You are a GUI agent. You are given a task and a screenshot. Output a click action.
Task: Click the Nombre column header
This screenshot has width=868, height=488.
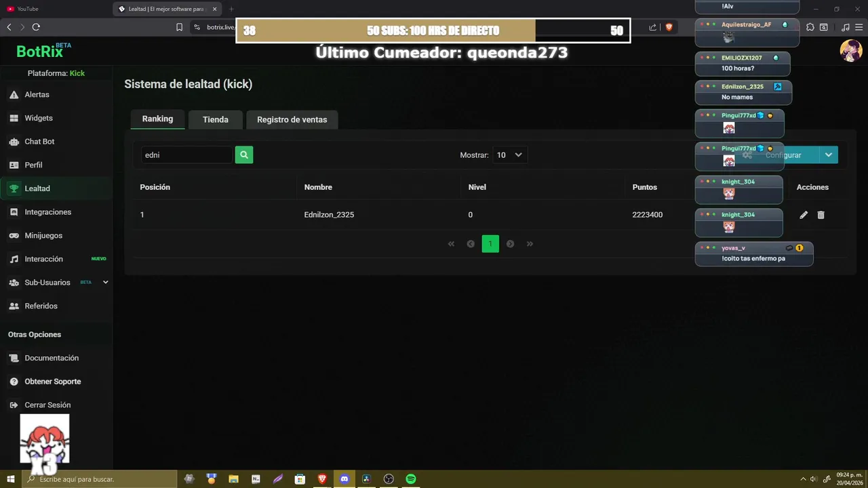point(318,187)
